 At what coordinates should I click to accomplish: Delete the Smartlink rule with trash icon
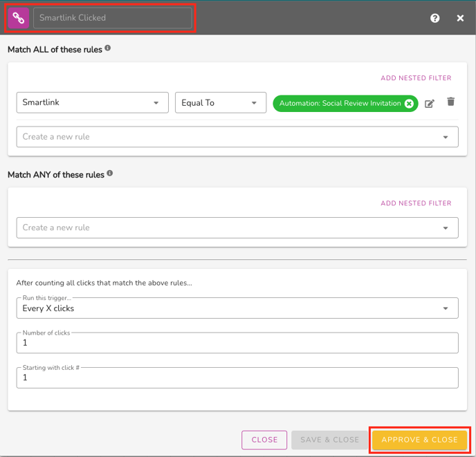point(450,102)
